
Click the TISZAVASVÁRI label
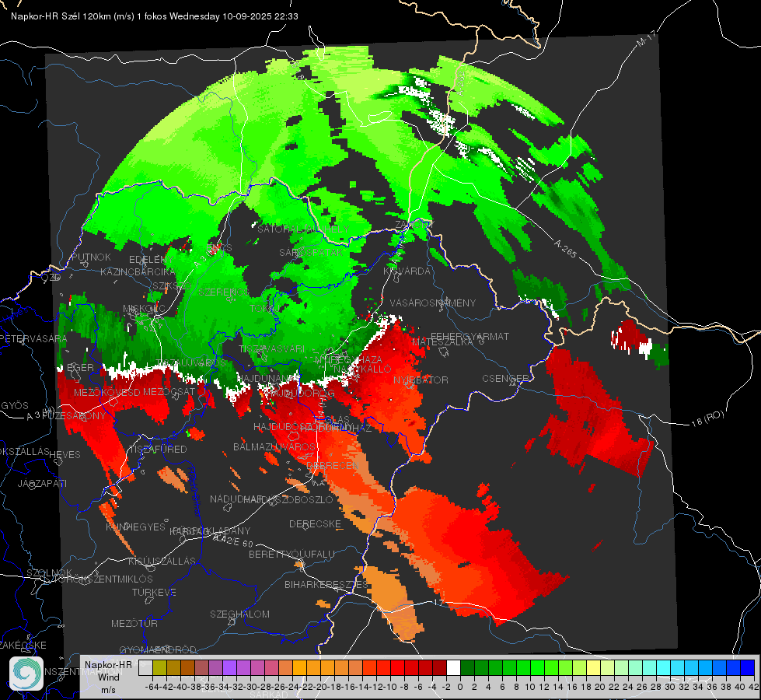(272, 348)
